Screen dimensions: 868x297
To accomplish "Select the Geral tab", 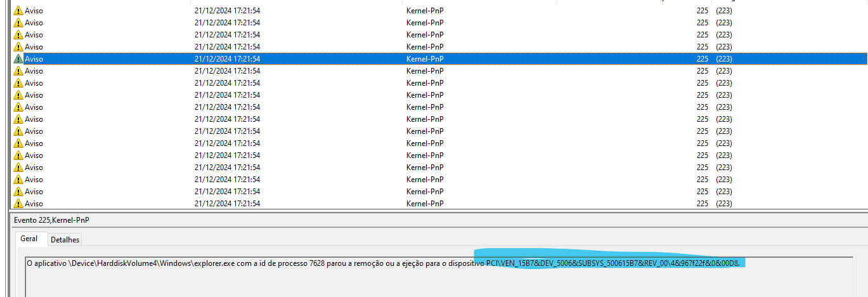I will click(x=30, y=239).
